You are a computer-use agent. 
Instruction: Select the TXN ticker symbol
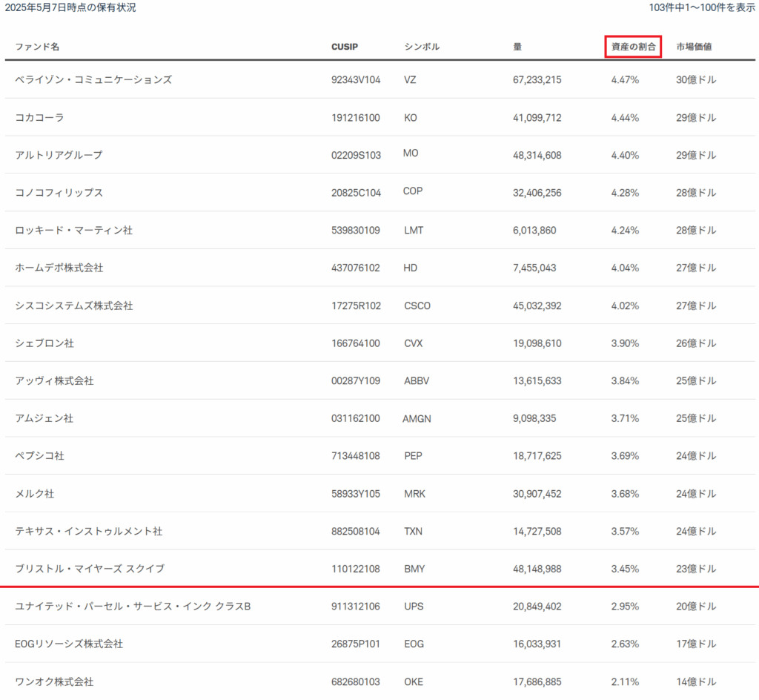(414, 532)
